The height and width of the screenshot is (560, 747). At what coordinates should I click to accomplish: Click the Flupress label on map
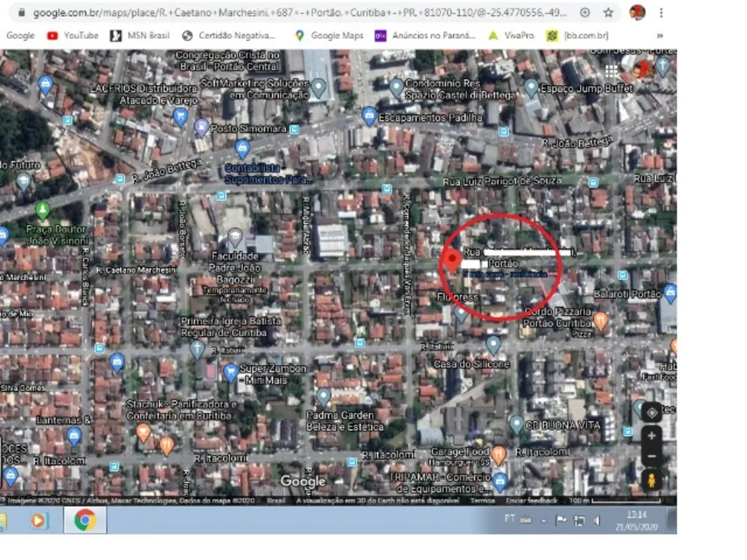[x=457, y=297]
